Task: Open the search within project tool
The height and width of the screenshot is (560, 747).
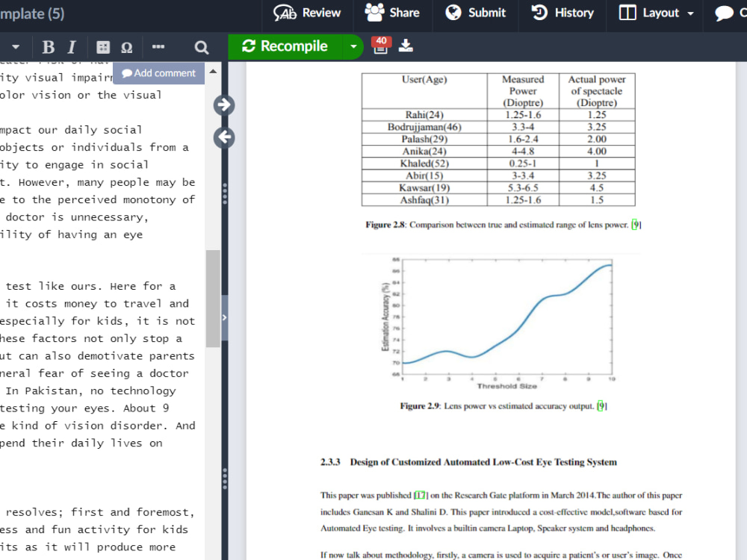Action: pos(201,47)
